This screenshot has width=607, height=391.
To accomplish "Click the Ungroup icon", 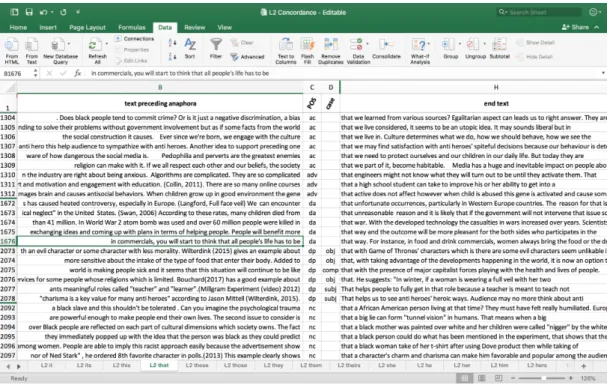I will tap(473, 45).
